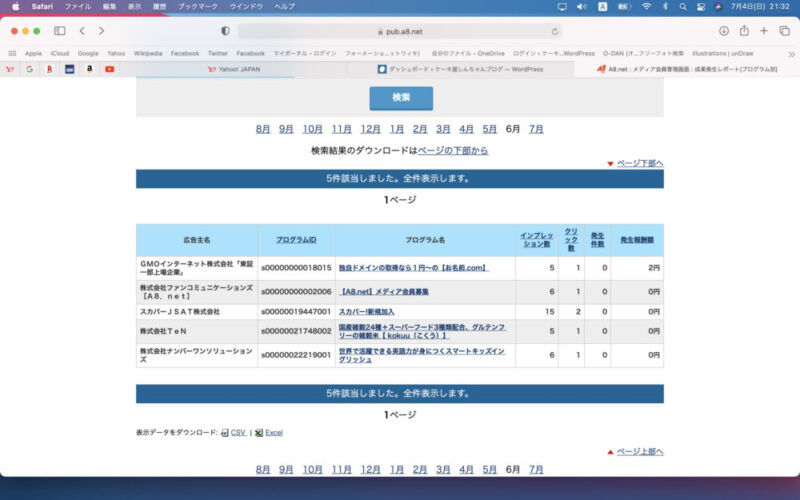Jump up with the ページ上部へ link

tap(640, 452)
